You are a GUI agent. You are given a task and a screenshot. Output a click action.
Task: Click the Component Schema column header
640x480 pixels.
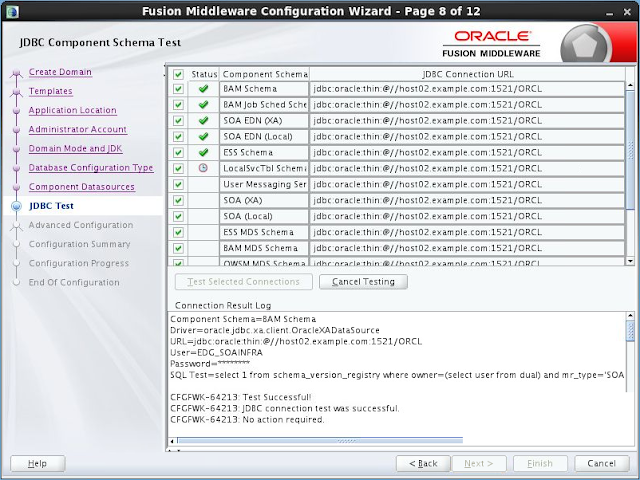(x=264, y=74)
